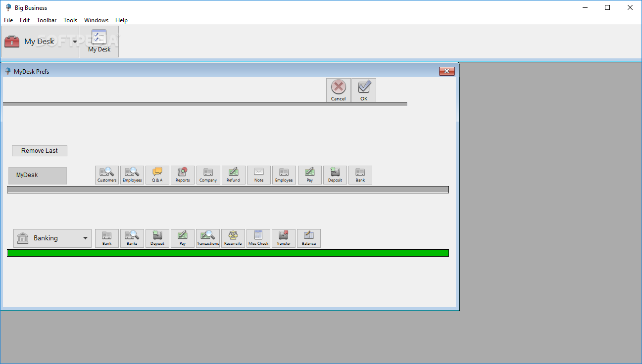Viewport: 642px width, 364px height.
Task: Expand the Banking category dropdown
Action: (x=52, y=238)
